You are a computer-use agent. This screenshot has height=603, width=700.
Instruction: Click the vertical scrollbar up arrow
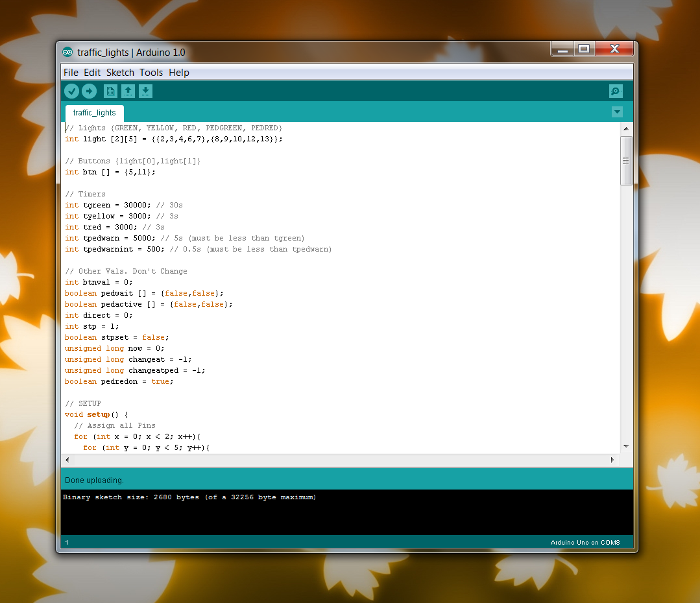coord(626,128)
